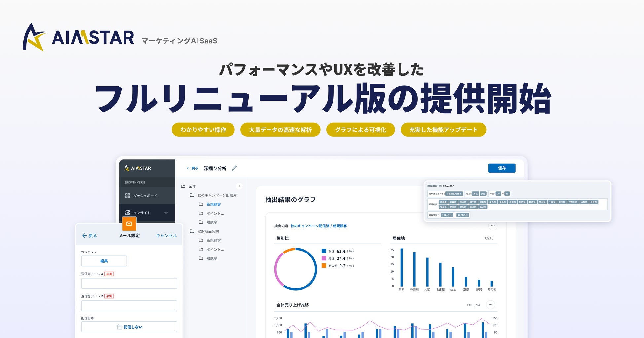The width and height of the screenshot is (644, 338).
Task: Toggle the 対象顧客を残す filter chip
Action: click(x=454, y=194)
